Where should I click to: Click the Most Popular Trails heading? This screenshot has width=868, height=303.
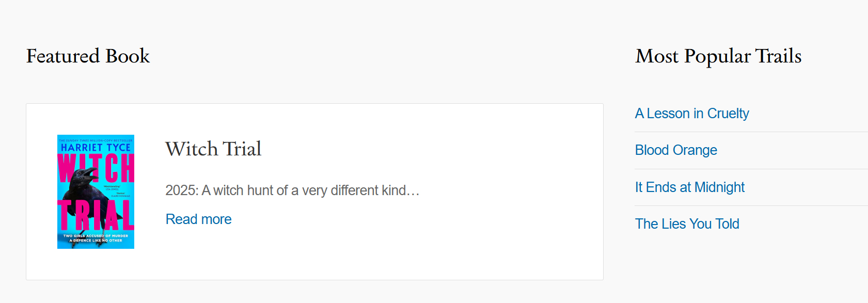tap(718, 56)
